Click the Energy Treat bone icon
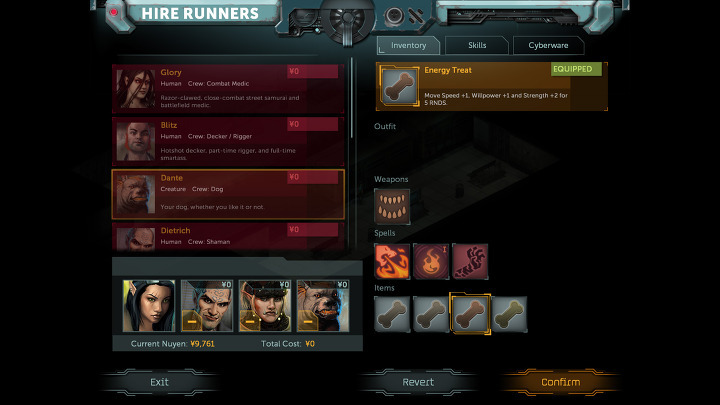This screenshot has height=405, width=720. pyautogui.click(x=399, y=86)
